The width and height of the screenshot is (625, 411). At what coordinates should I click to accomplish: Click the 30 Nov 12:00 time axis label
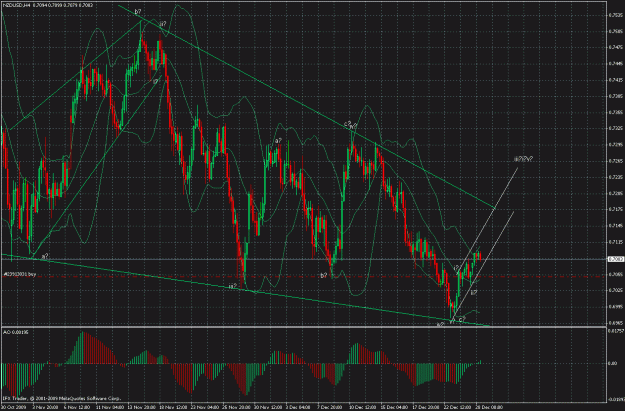tap(268, 407)
